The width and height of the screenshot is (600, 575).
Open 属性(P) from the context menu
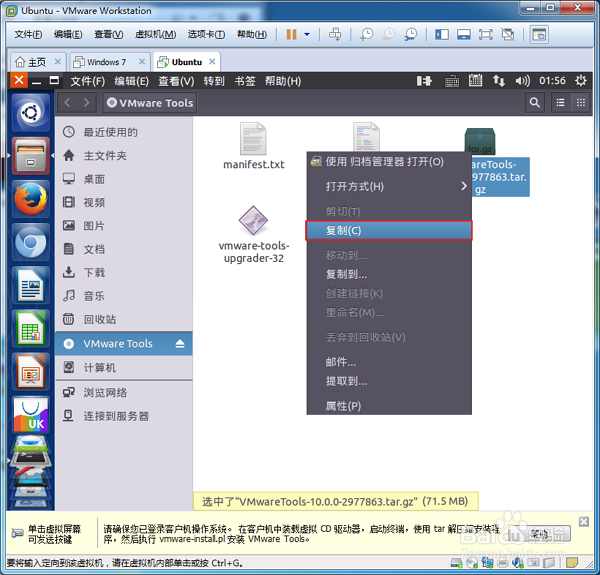pos(389,406)
